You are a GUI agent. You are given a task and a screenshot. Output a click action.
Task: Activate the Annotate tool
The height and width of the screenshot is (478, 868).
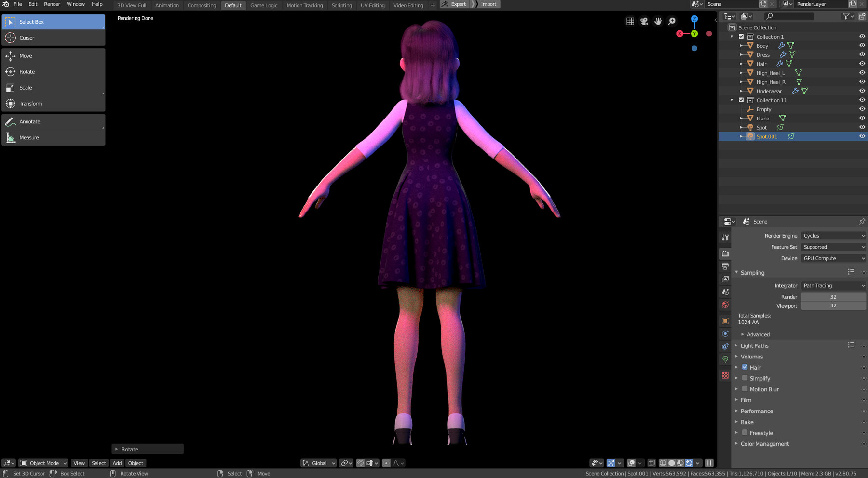(x=53, y=122)
